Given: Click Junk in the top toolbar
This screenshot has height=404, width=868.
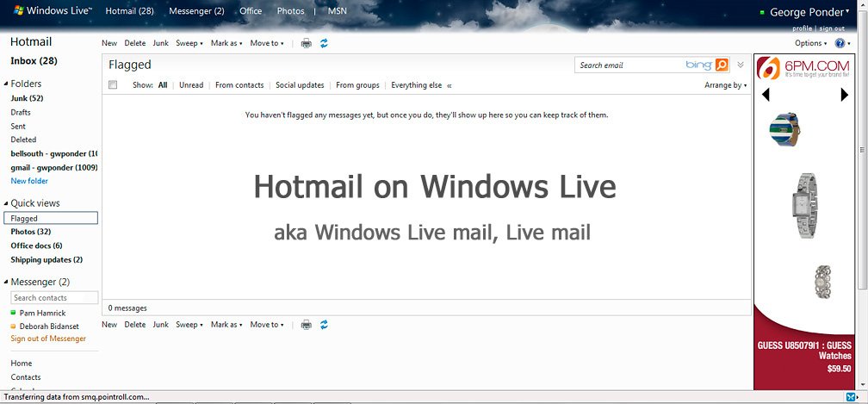Looking at the screenshot, I should tap(160, 43).
